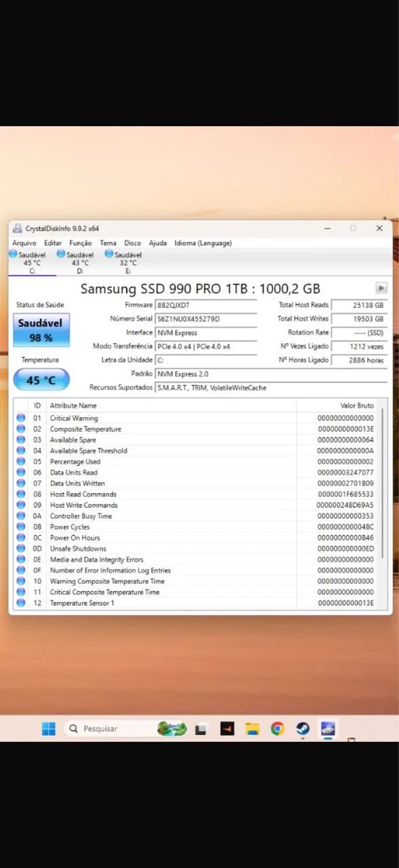Click the Recursos Suportados field
Viewport: 399px width, 868px height.
[x=271, y=388]
